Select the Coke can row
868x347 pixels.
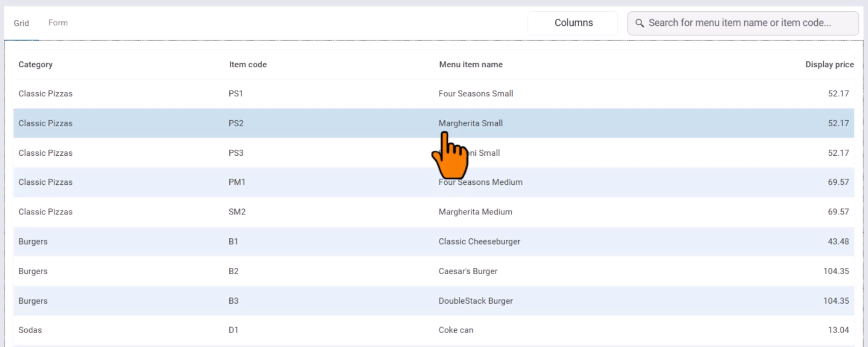456,330
